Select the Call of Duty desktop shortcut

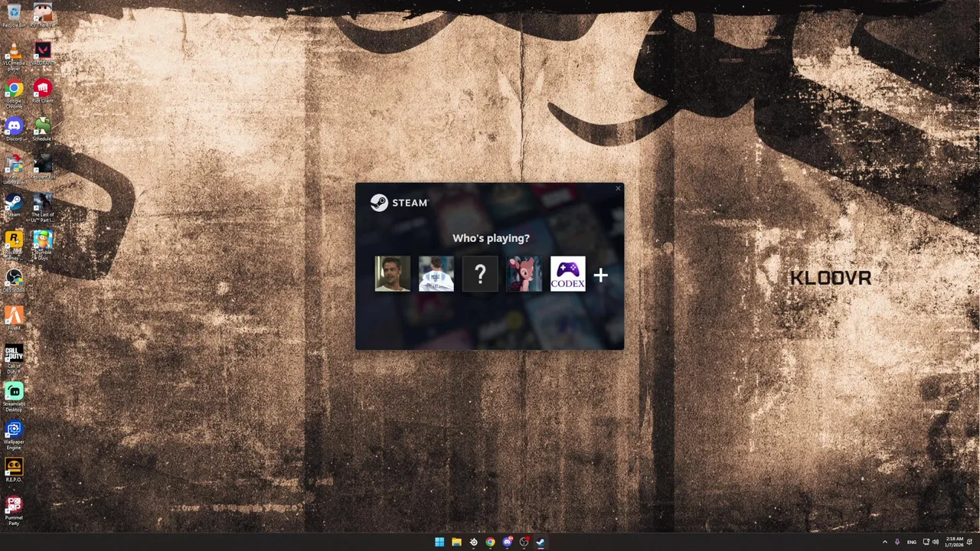click(14, 359)
